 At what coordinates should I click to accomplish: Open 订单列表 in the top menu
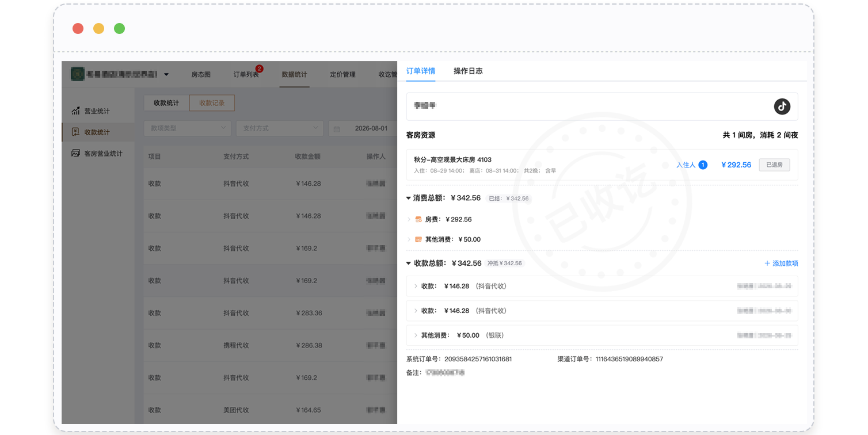pos(246,74)
